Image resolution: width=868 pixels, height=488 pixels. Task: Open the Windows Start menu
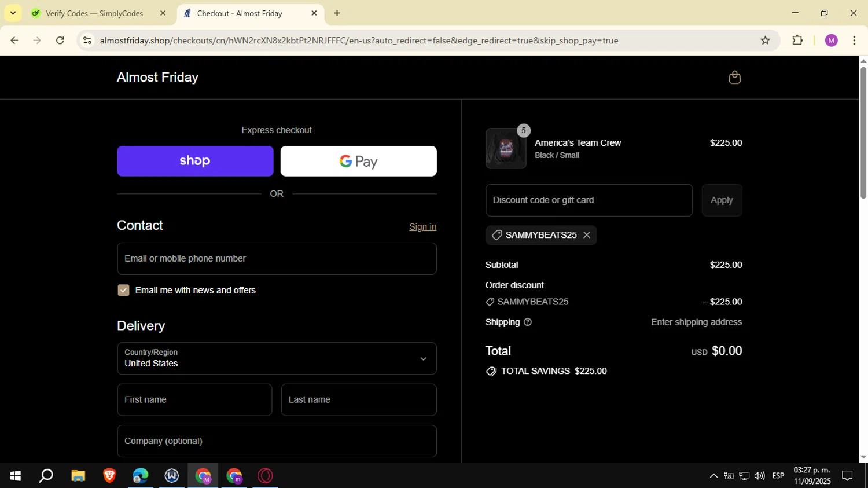coord(16,476)
